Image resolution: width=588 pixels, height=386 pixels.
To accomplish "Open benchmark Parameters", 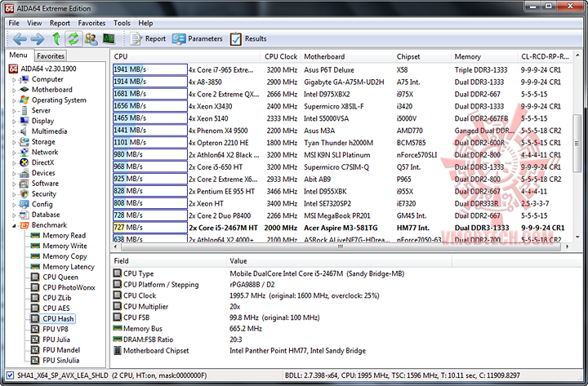I will [198, 39].
